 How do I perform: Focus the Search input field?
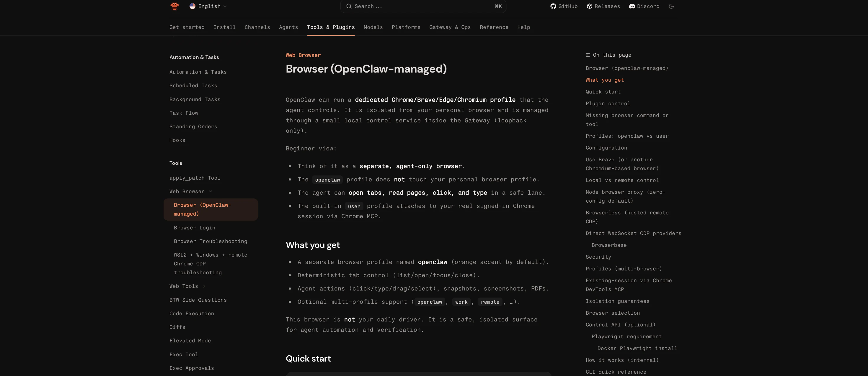(423, 6)
